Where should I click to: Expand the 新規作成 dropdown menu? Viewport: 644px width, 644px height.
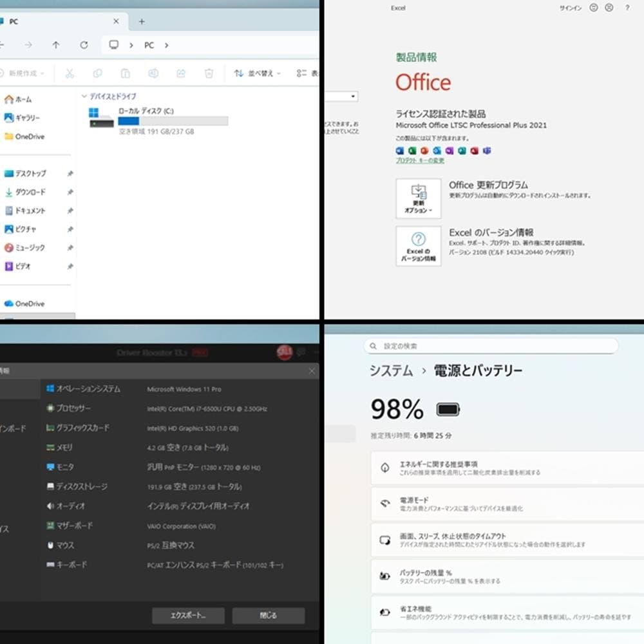[24, 73]
